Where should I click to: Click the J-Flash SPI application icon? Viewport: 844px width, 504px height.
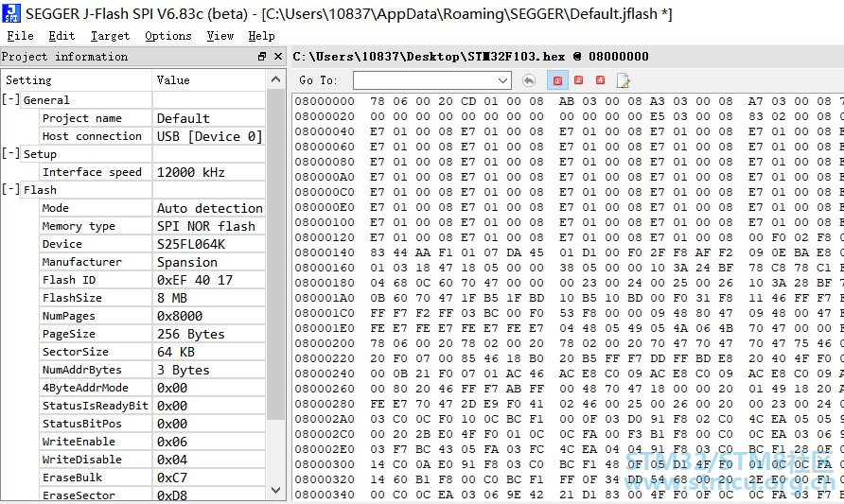pyautogui.click(x=11, y=13)
